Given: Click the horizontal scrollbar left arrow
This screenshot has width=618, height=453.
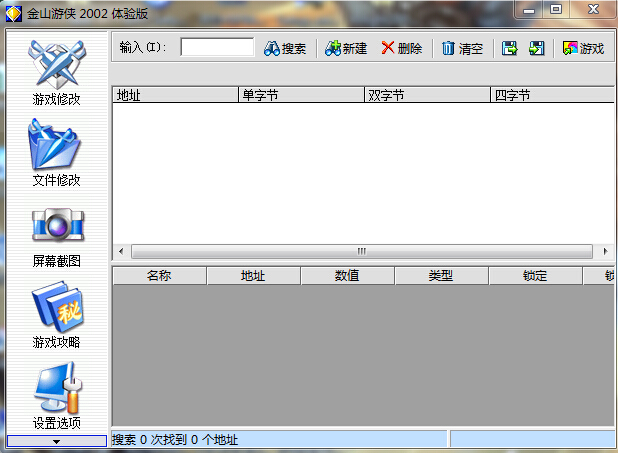Looking at the screenshot, I should [x=121, y=251].
